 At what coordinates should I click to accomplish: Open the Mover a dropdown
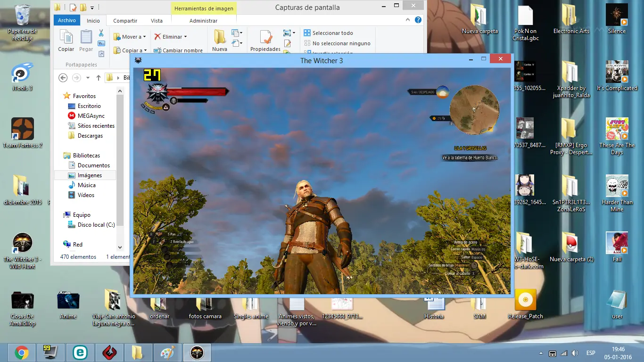coord(130,37)
